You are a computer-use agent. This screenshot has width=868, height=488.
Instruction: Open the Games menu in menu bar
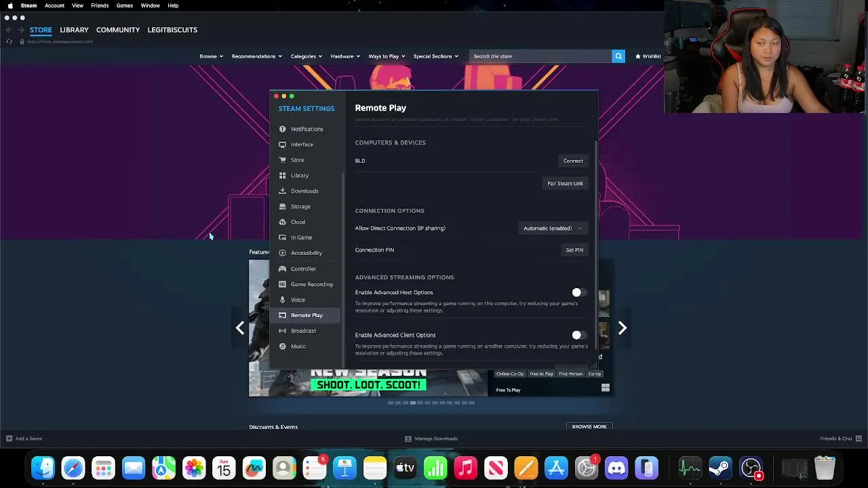(125, 5)
